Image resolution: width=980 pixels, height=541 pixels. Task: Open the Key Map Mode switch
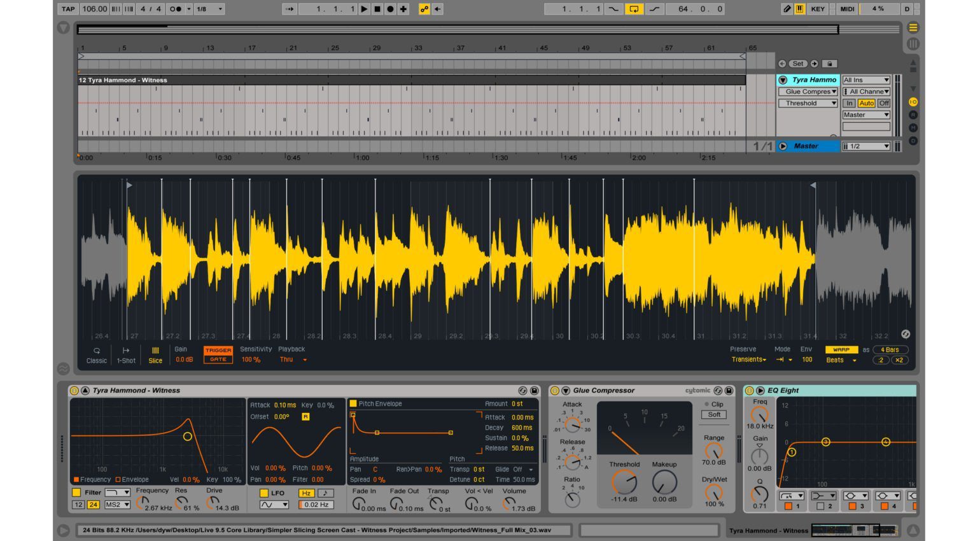tap(818, 9)
